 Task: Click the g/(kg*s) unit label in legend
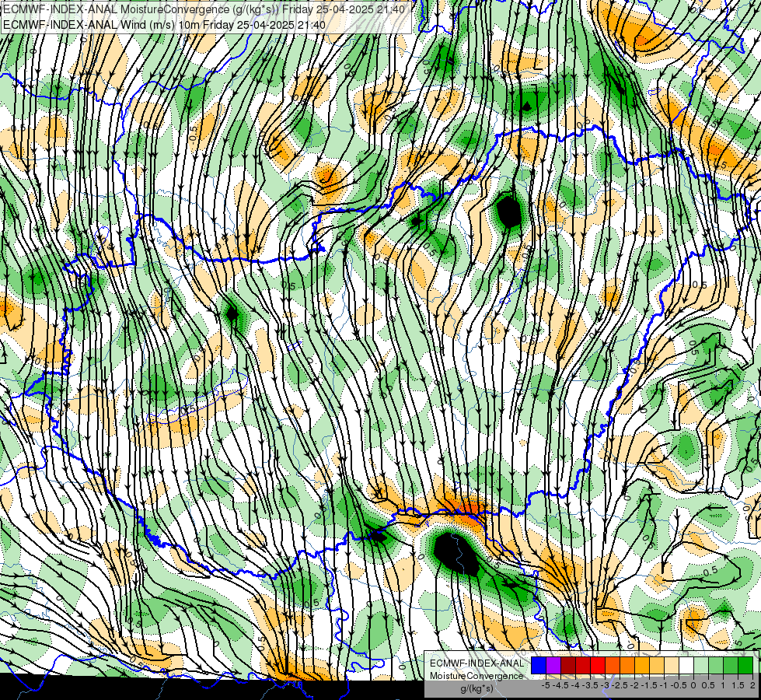coord(476,689)
